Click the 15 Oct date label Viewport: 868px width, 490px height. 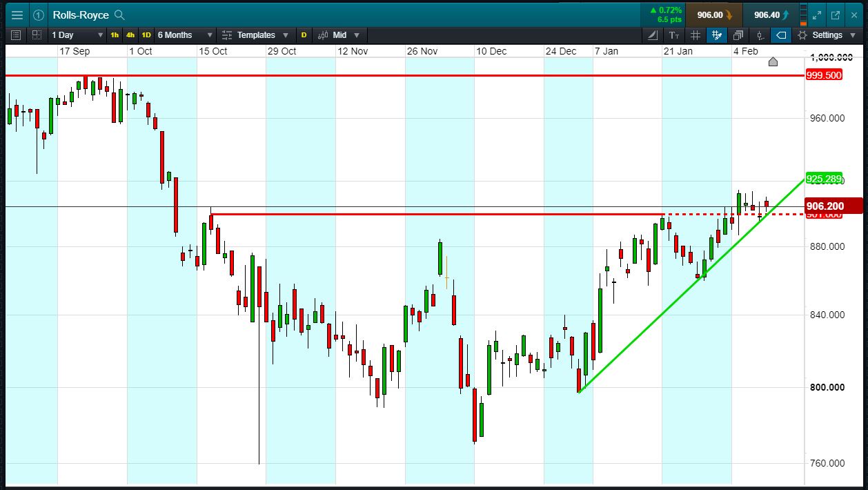tap(213, 51)
